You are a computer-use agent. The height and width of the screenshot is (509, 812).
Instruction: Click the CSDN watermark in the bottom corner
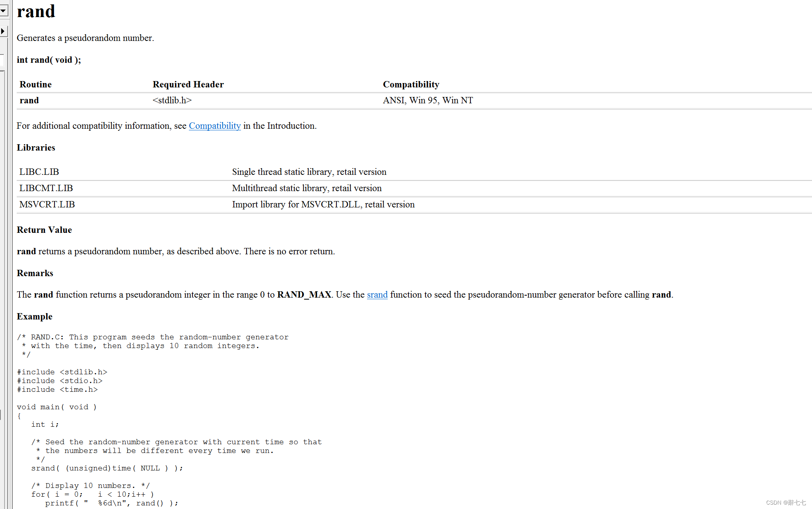click(x=785, y=503)
